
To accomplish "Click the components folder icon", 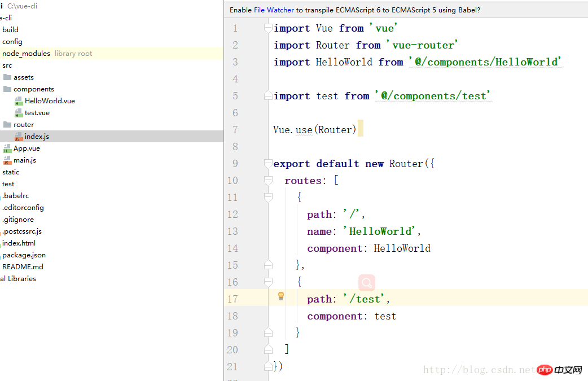I will point(7,89).
